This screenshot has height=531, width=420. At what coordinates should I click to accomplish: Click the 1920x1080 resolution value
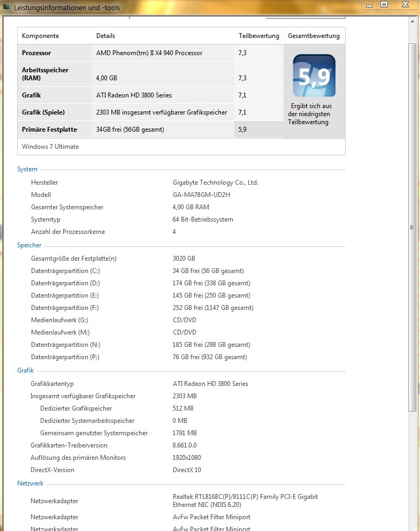pos(187,458)
